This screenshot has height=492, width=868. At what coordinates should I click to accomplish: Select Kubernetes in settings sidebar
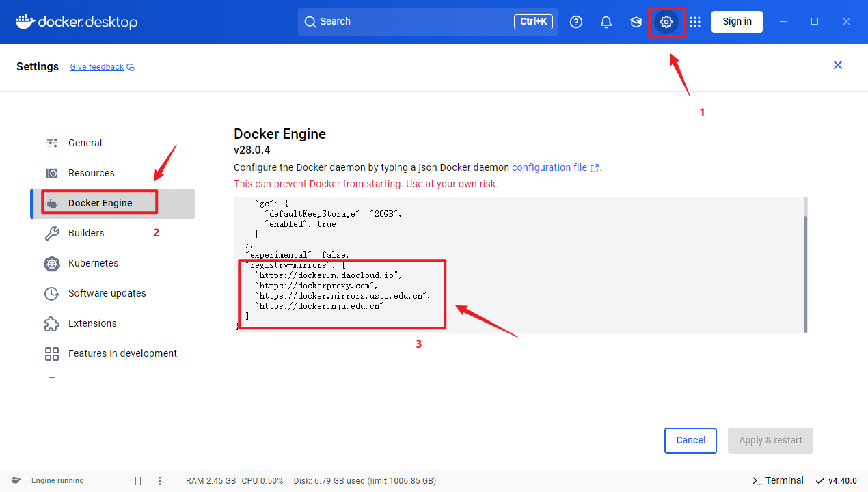113,263
